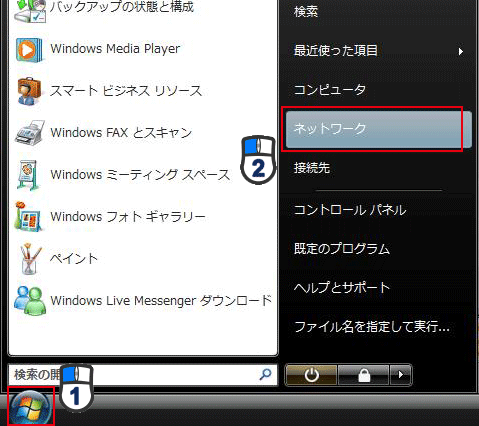Image resolution: width=479 pixels, height=426 pixels.
Task: Click the search magnifier icon
Action: 265,375
